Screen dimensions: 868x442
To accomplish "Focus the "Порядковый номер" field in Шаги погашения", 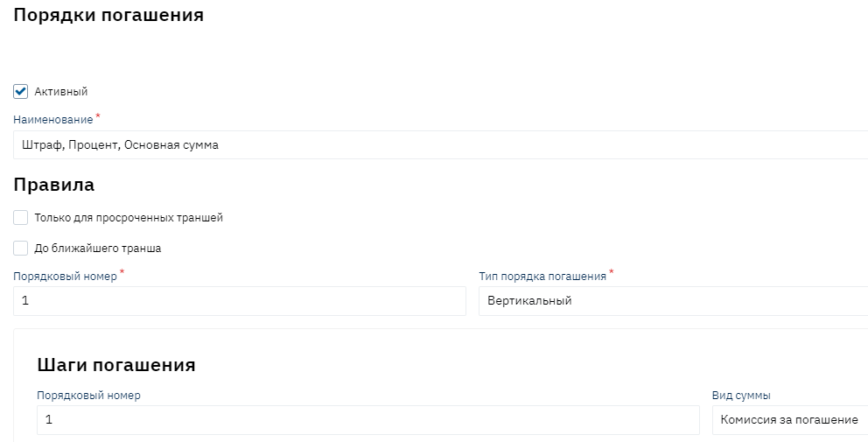I will 367,420.
